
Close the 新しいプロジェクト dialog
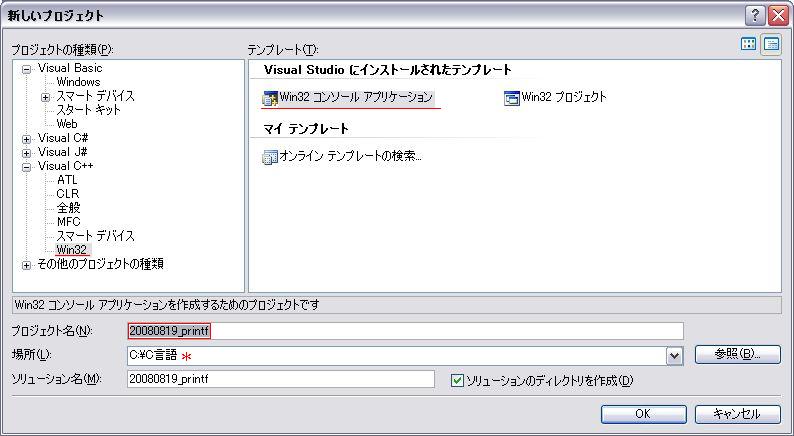coord(778,16)
